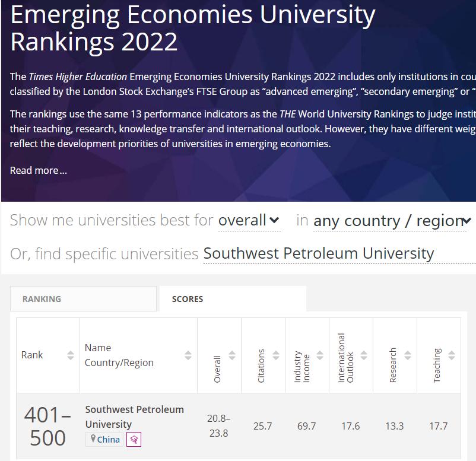Click the sort icon on the Research column
Viewport: 476px width, 461px height.
pyautogui.click(x=407, y=355)
